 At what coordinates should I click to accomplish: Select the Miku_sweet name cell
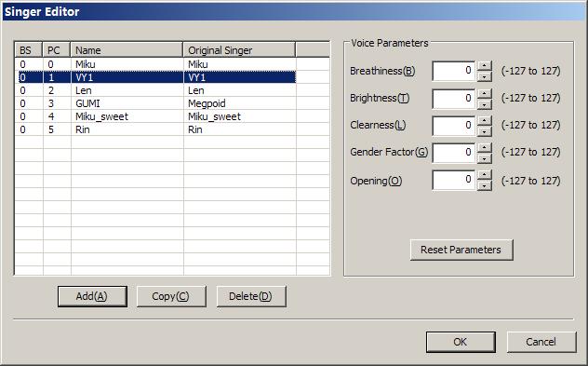click(x=127, y=116)
